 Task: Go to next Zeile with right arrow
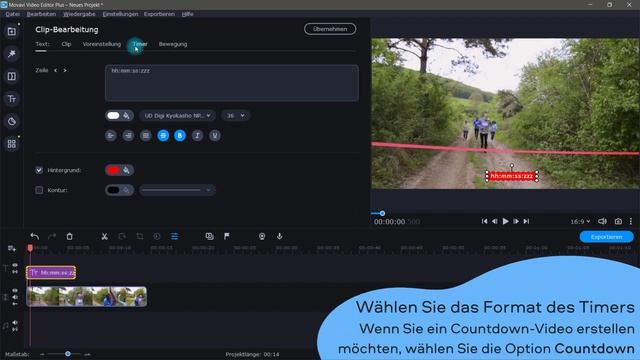pos(64,70)
